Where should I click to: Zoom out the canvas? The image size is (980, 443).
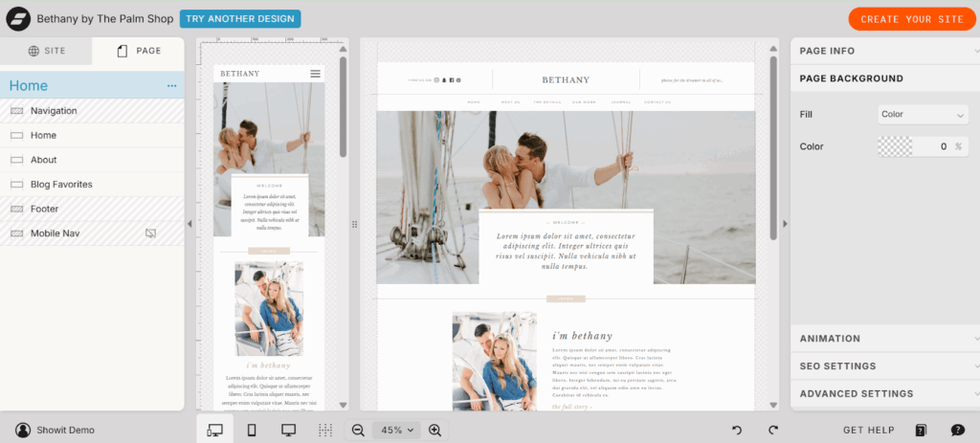click(x=358, y=431)
